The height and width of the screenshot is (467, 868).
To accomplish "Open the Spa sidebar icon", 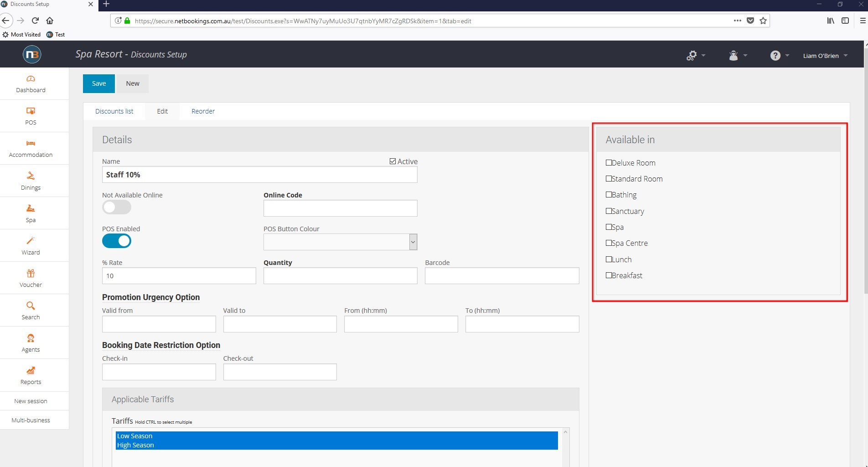I will [x=31, y=208].
